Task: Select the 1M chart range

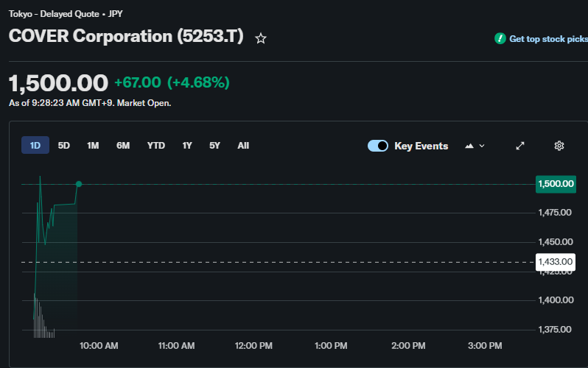Action: tap(93, 146)
